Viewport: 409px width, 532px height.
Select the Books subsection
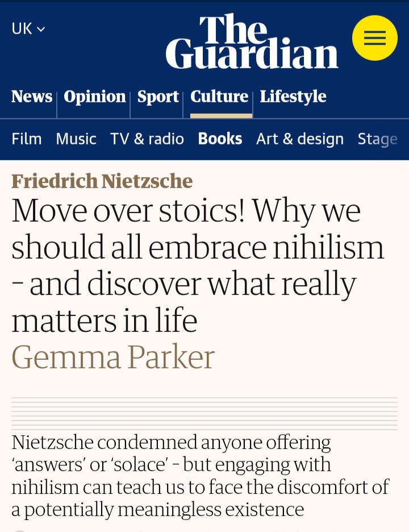tap(220, 139)
